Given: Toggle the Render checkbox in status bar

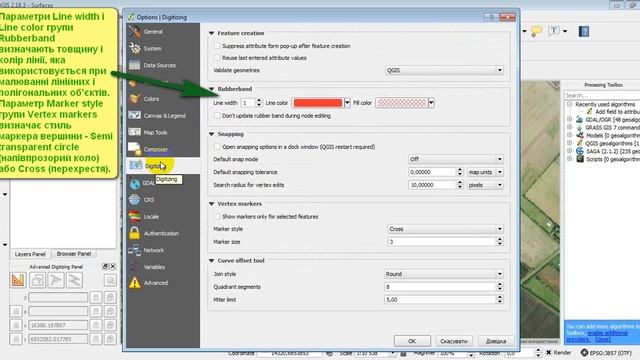Looking at the screenshot, I should point(549,352).
